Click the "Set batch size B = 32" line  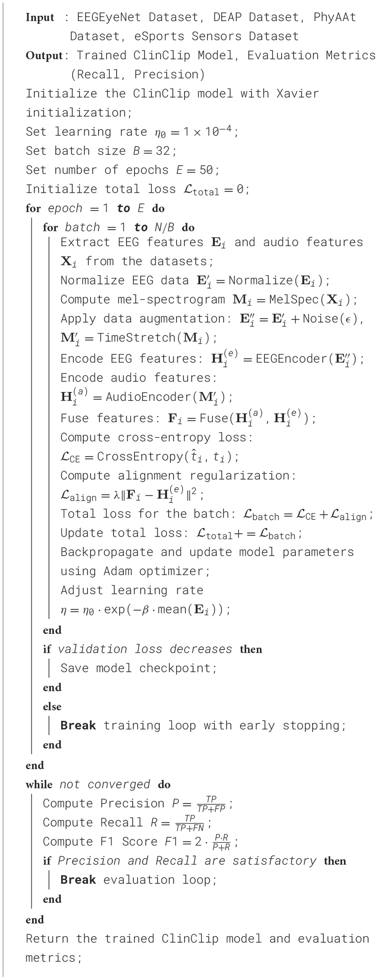[101, 151]
